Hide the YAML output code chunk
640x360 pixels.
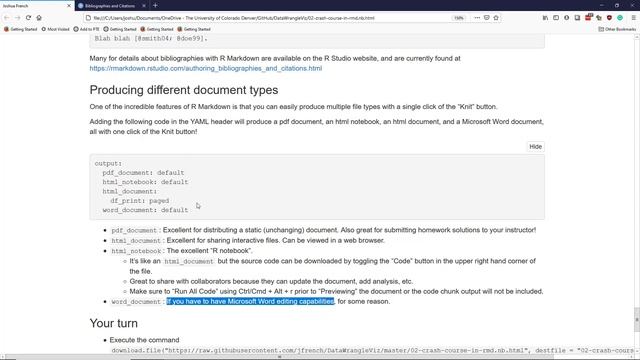(535, 147)
